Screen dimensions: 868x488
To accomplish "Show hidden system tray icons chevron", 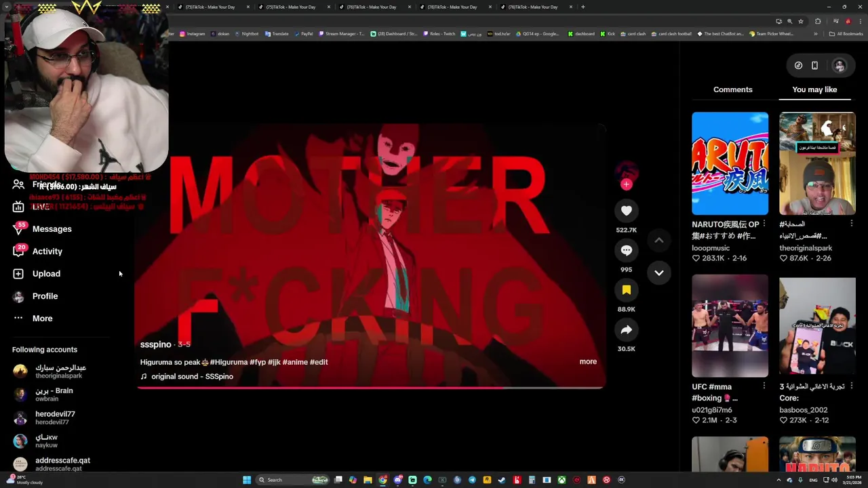I will [778, 480].
